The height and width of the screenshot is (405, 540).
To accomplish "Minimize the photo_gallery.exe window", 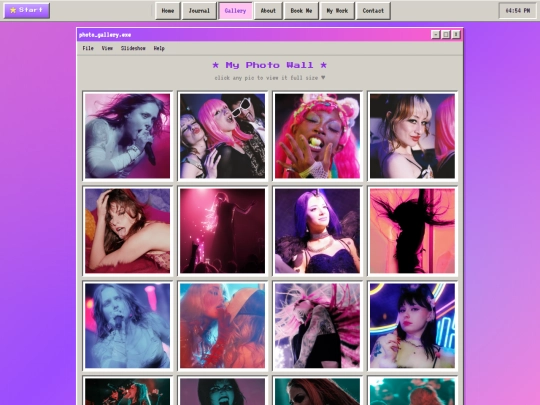I will pos(436,34).
